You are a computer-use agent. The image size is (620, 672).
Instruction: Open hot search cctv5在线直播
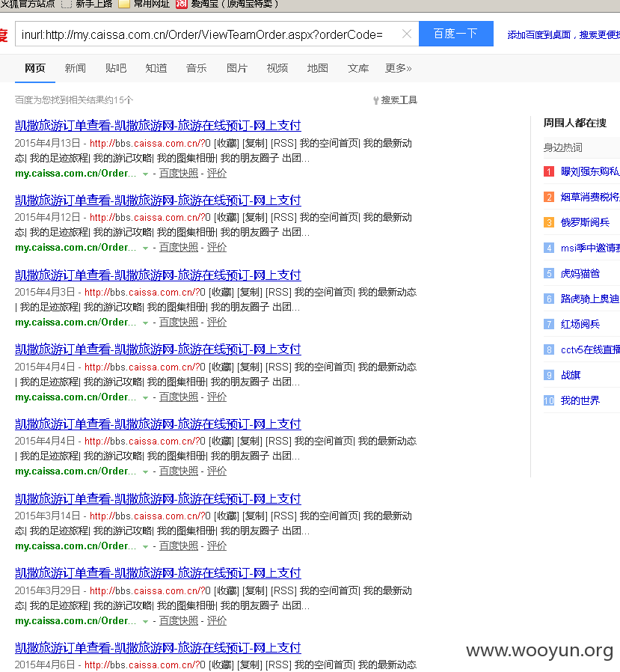[x=590, y=349]
